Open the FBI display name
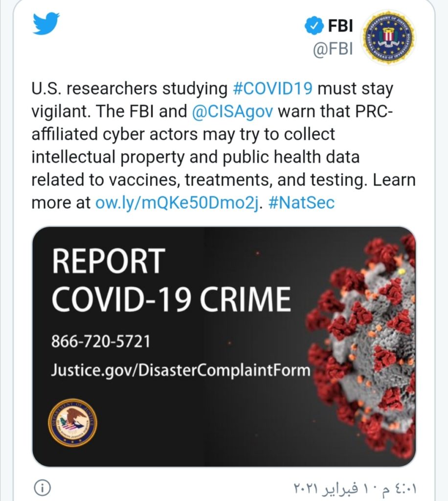 tap(340, 25)
